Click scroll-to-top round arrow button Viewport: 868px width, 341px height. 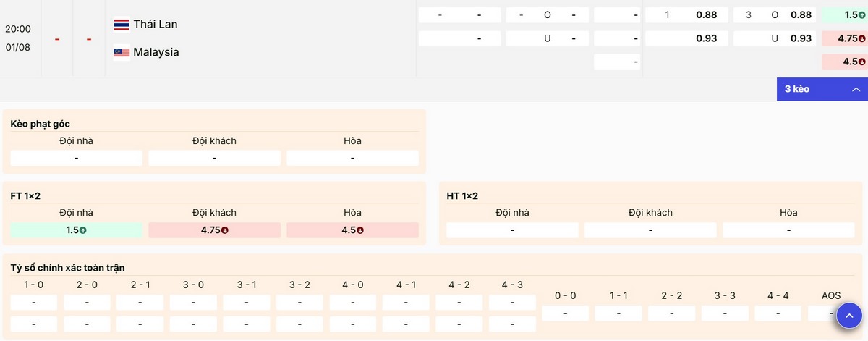pyautogui.click(x=849, y=316)
